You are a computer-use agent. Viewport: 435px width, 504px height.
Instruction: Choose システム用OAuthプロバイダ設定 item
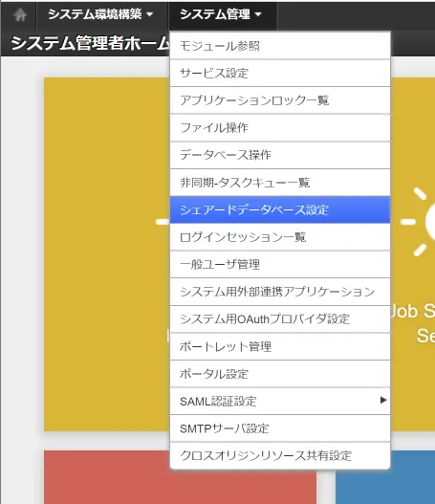pos(280,319)
